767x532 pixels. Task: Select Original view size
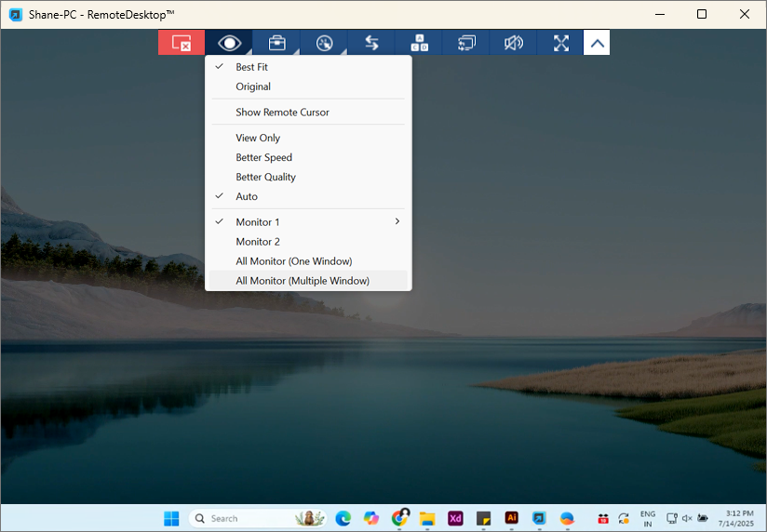pyautogui.click(x=253, y=86)
